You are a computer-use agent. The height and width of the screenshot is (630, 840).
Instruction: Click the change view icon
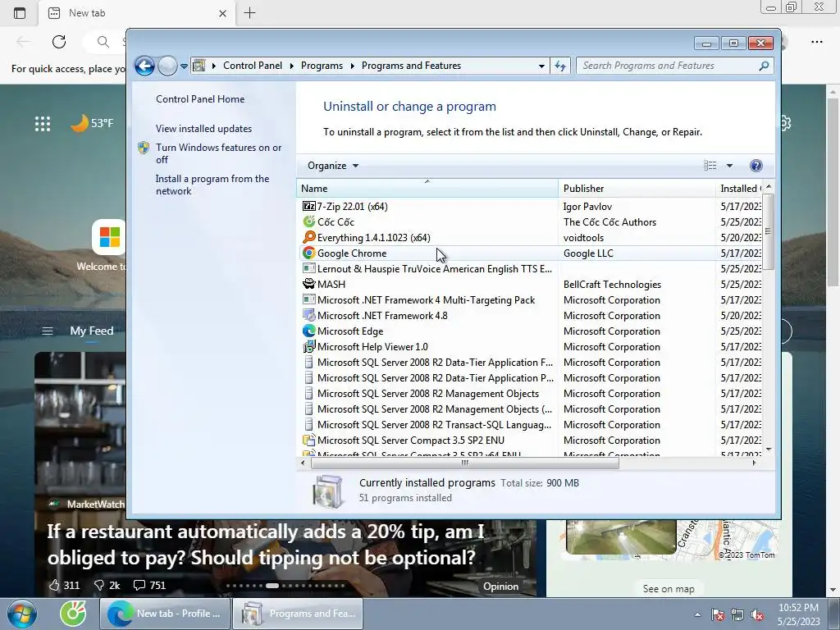[x=710, y=166]
